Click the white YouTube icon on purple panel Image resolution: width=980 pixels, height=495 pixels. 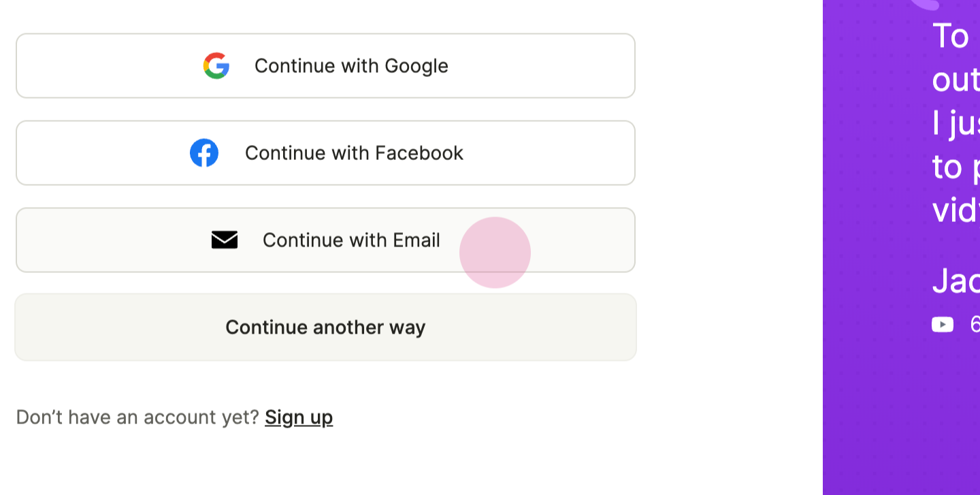point(943,325)
